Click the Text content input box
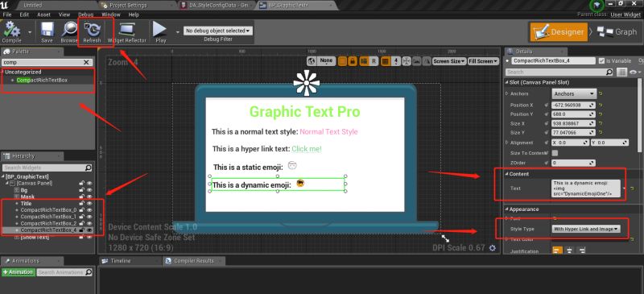This screenshot has height=294, width=644. [586, 188]
